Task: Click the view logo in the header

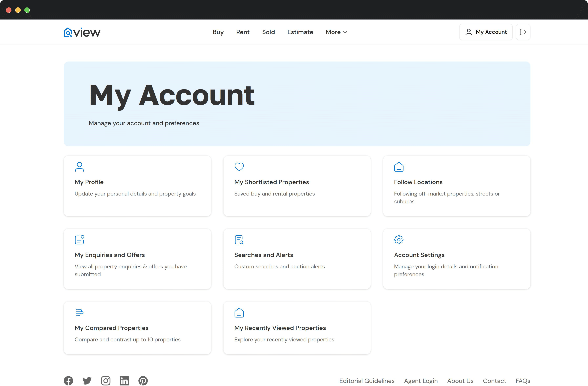Action: tap(82, 32)
